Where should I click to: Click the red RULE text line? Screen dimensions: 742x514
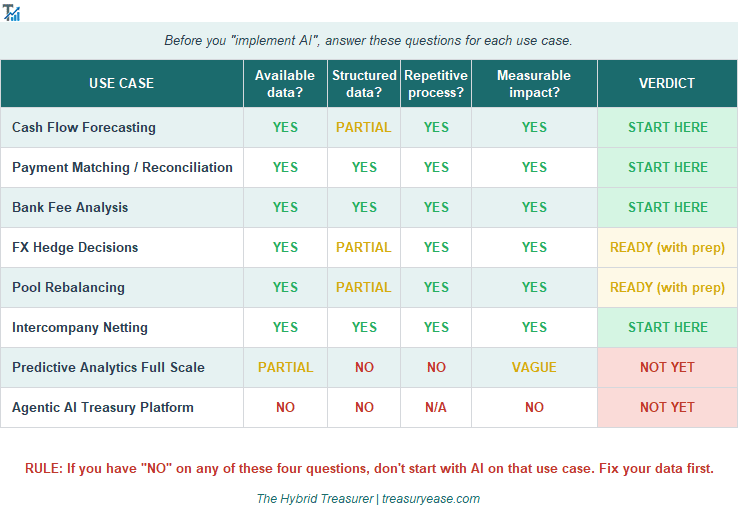click(369, 468)
